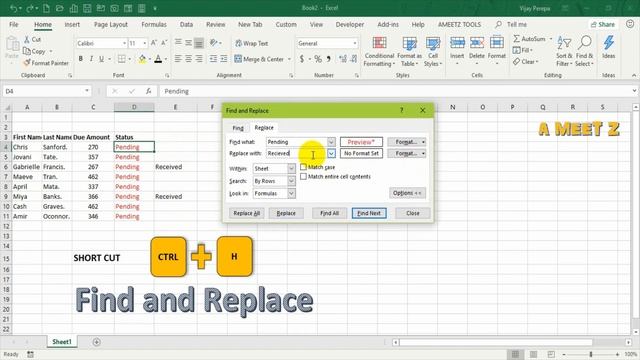Click the Delete cells icon
Viewport: 640px width, 360px height.
click(477, 43)
